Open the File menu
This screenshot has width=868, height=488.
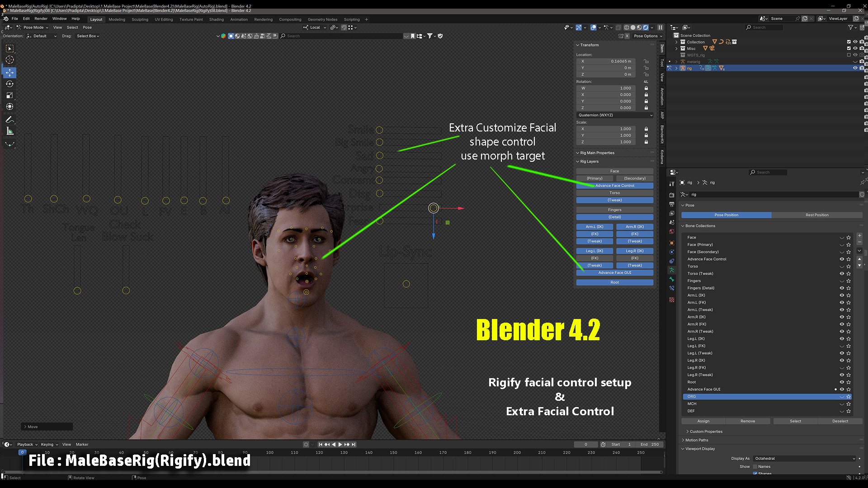[x=14, y=19]
